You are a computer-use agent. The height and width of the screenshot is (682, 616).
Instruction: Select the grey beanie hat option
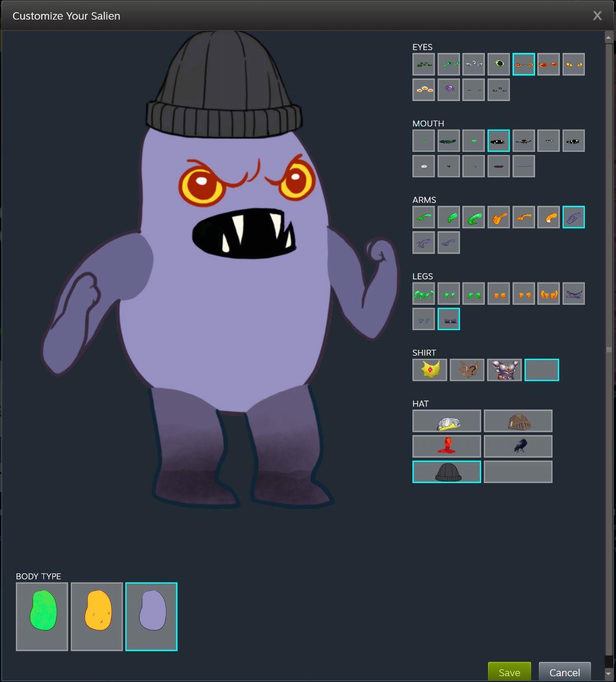click(x=447, y=472)
